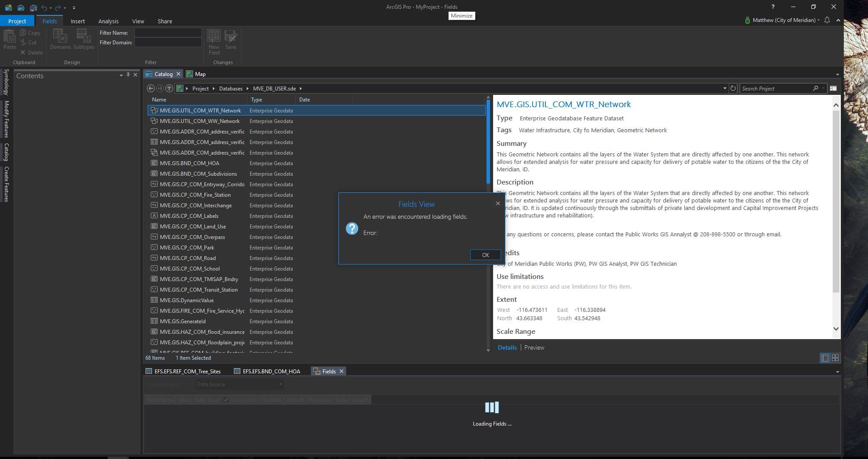This screenshot has width=868, height=459.
Task: Open the EFS.EFS.REF_COM_Tree_Sites table tab
Action: click(183, 371)
